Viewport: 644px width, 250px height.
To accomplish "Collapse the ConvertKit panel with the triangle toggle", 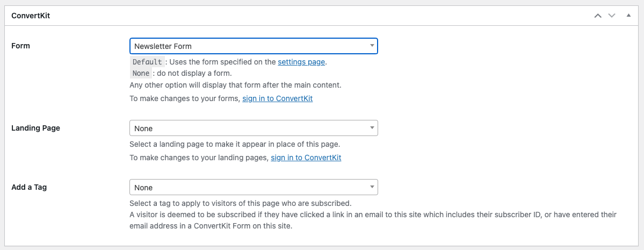I will pos(628,16).
